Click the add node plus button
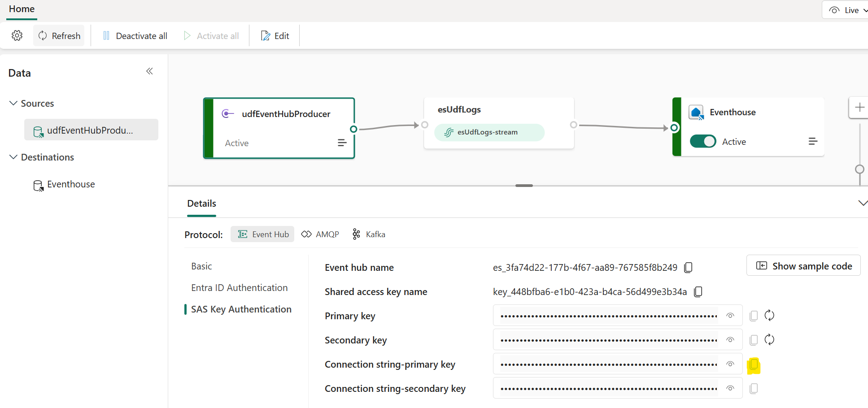868x408 pixels. 859,108
